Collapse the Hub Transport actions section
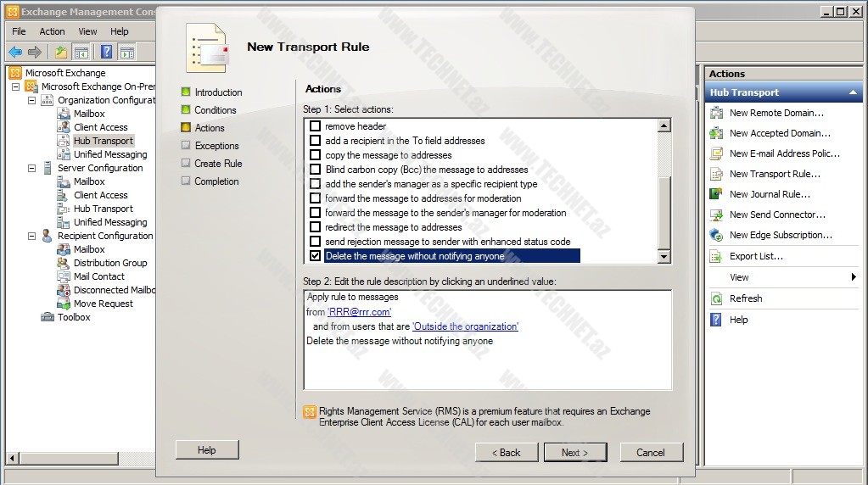 (853, 92)
